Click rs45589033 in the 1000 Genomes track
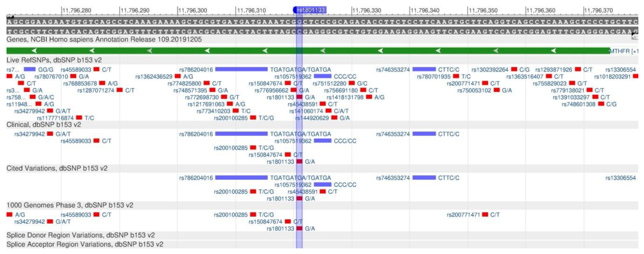The width and height of the screenshot is (644, 254). click(97, 214)
